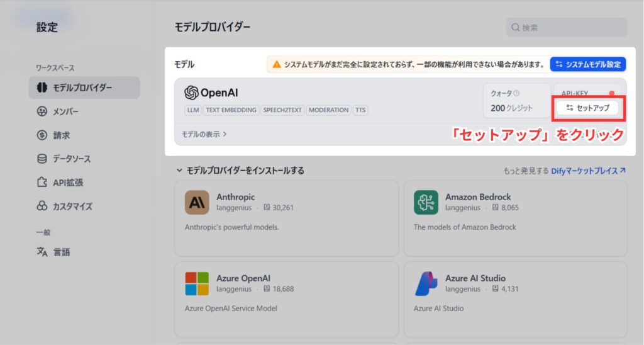Click "Azure OpenAI Service Model" description
The image size is (644, 345).
click(x=231, y=308)
